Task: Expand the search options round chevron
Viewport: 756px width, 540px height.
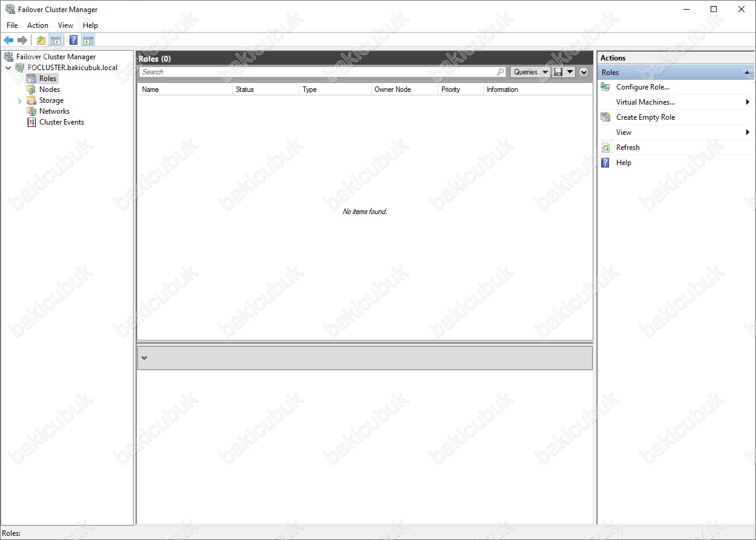Action: (584, 72)
